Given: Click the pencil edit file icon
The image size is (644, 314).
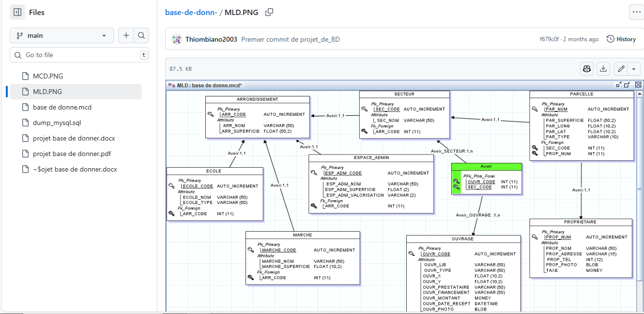Looking at the screenshot, I should [621, 69].
